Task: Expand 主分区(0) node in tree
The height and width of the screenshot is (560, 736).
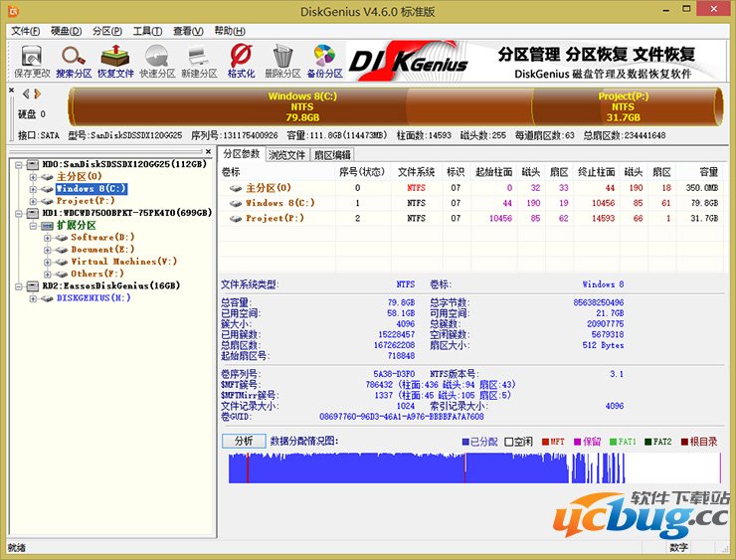Action: pyautogui.click(x=33, y=177)
